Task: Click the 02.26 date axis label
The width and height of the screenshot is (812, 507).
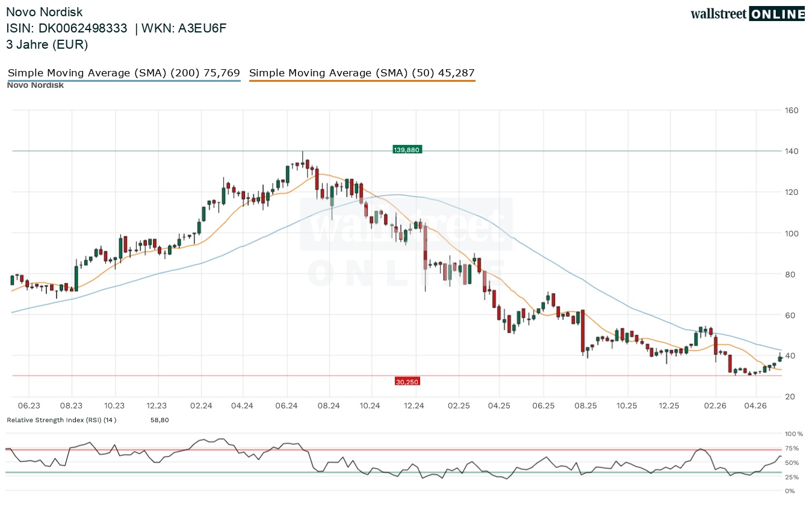Action: [x=715, y=406]
